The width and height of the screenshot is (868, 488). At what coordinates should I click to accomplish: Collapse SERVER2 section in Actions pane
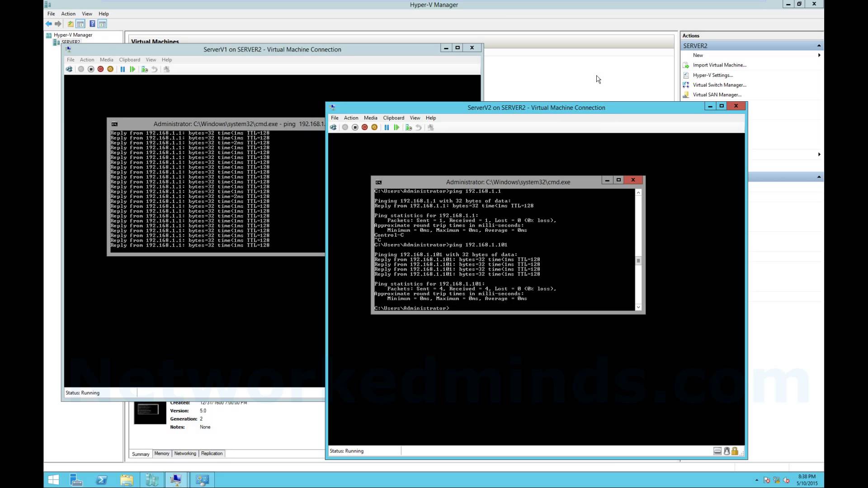click(819, 46)
